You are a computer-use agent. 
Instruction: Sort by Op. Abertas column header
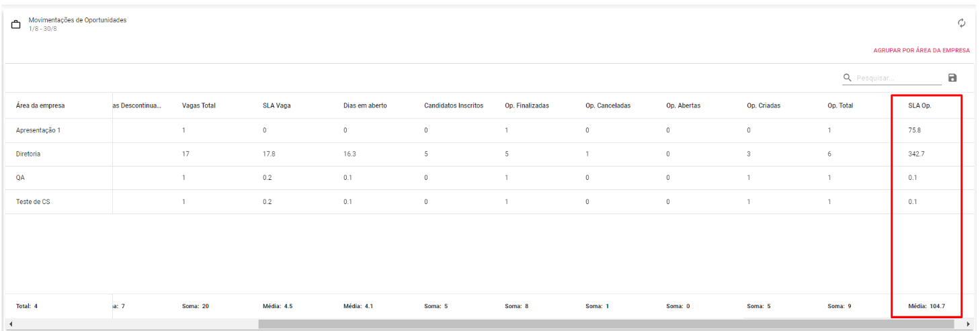click(684, 105)
